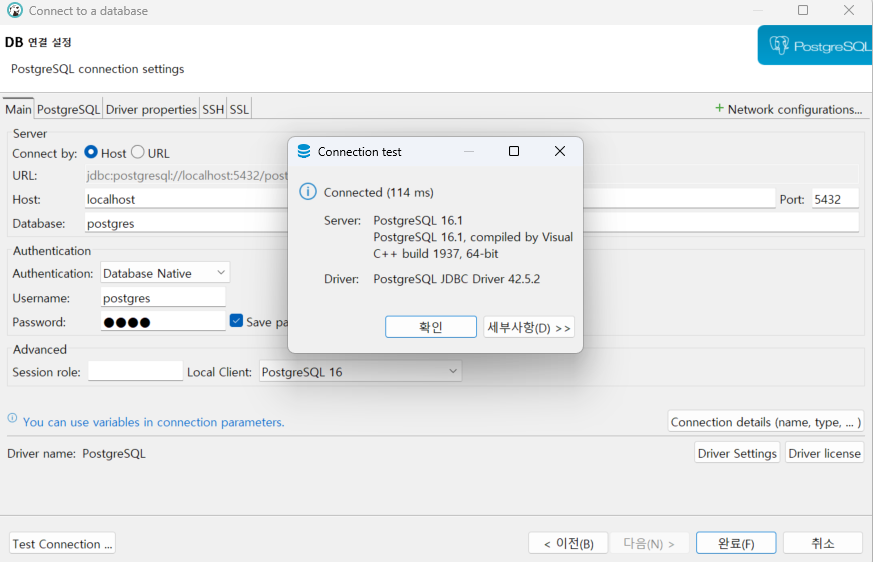Click the Database input field
Screen dimensions: 873x562
coord(472,223)
